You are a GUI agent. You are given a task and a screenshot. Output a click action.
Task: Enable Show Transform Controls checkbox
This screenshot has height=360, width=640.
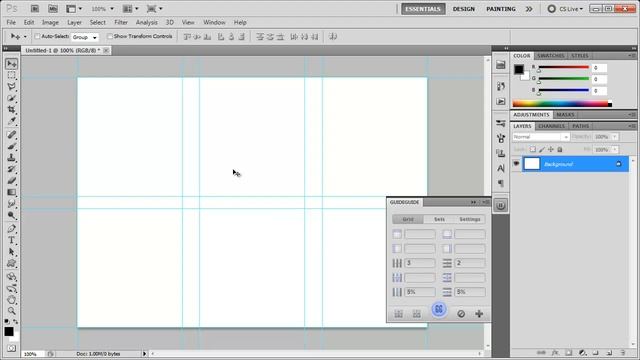[x=109, y=36]
